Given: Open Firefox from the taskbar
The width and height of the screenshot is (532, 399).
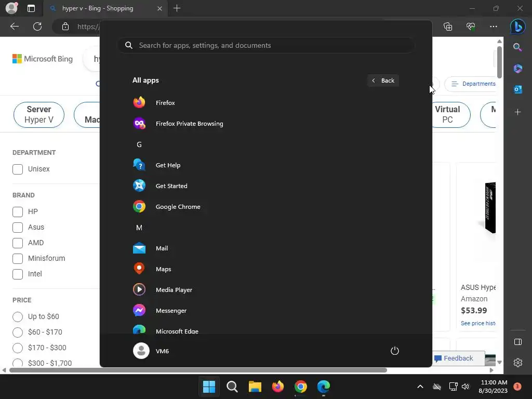Looking at the screenshot, I should pos(278,386).
